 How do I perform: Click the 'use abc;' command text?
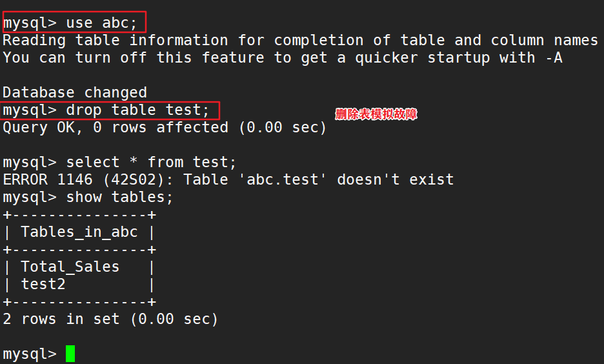(x=102, y=23)
